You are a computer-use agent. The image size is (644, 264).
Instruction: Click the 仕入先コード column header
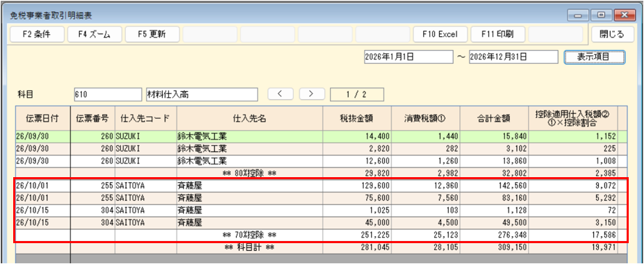(145, 118)
